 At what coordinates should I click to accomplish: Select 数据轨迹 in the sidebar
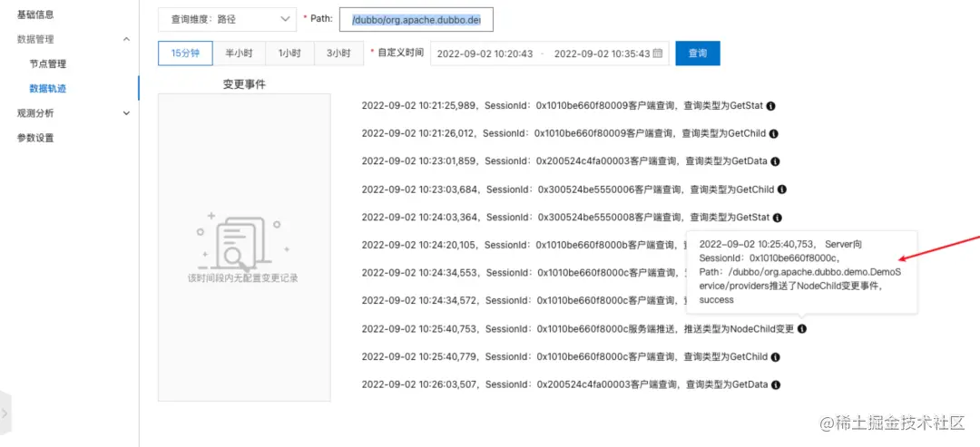47,89
